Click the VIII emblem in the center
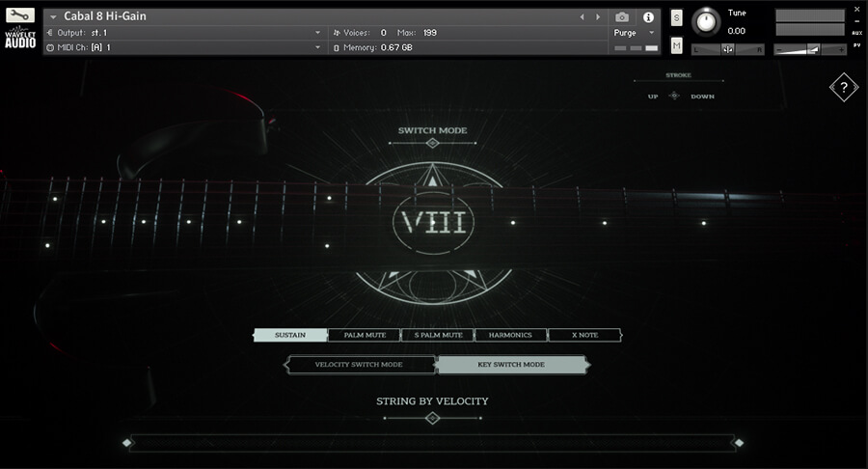Screen dimensions: 868x469 433,222
